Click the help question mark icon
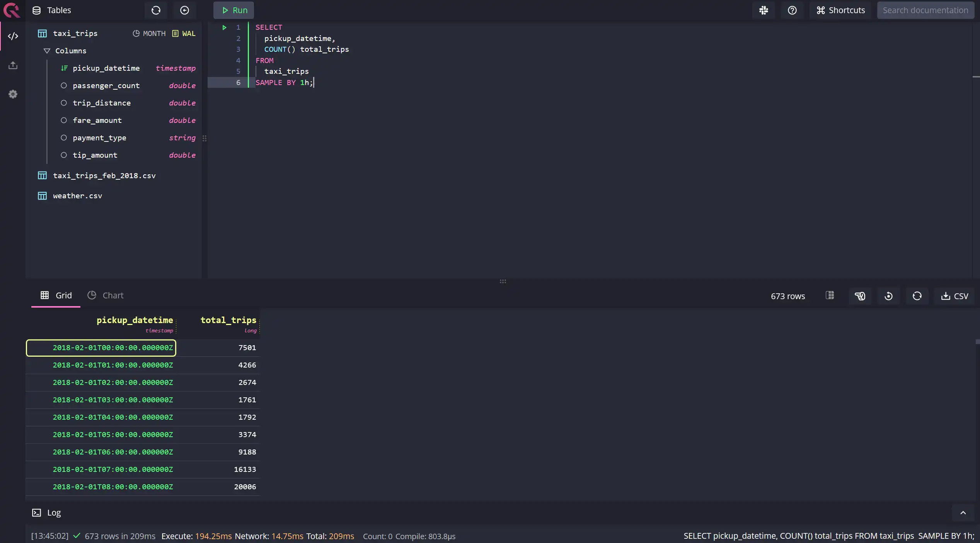 (x=792, y=10)
